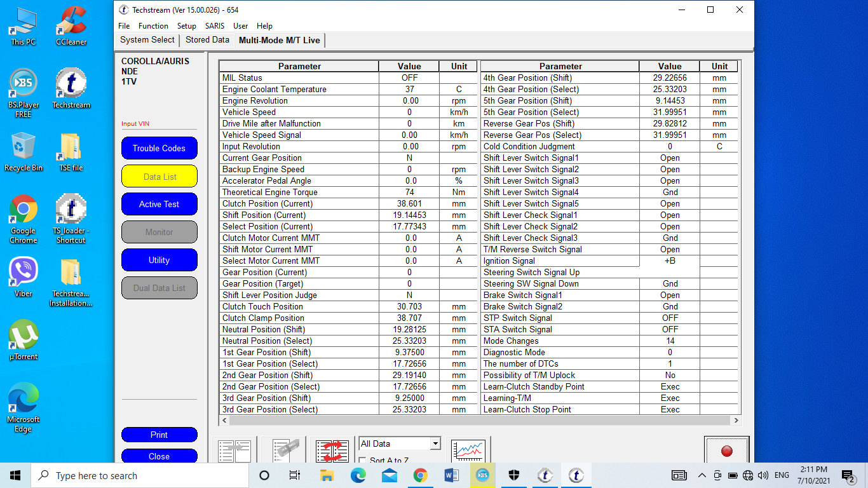Start BS.Player FREE from the desktop
This screenshot has width=868, height=488.
tap(24, 85)
